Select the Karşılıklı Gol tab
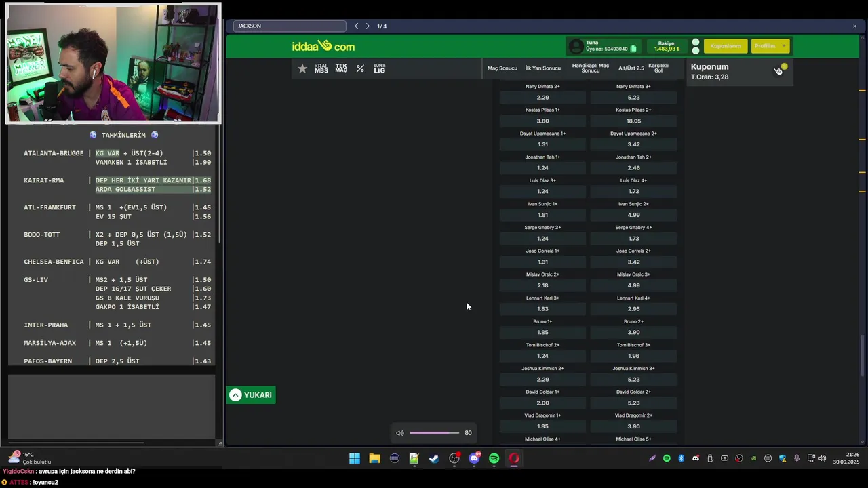The height and width of the screenshot is (488, 868). pos(658,68)
